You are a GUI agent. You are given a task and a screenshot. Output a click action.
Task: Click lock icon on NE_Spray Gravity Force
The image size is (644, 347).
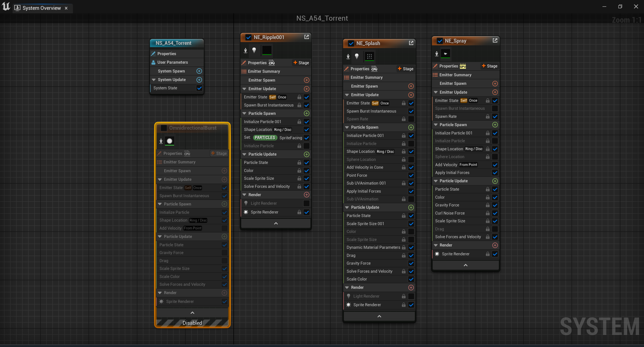tap(488, 205)
